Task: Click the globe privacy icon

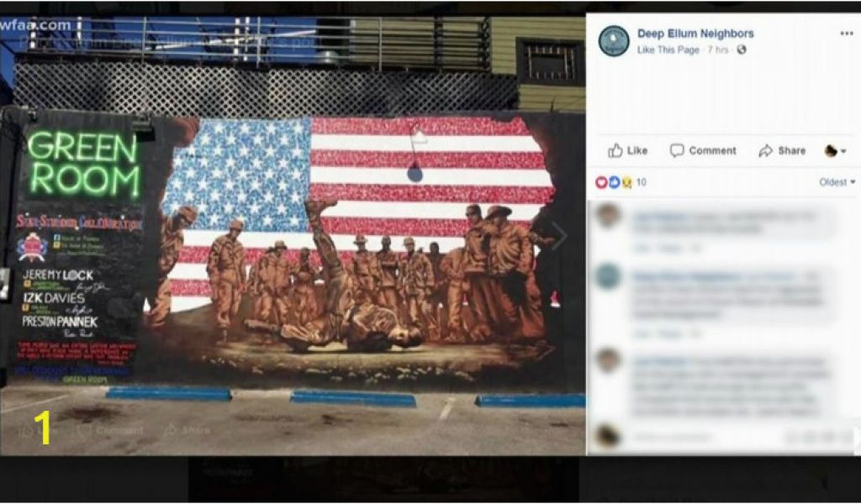Action: coord(742,50)
